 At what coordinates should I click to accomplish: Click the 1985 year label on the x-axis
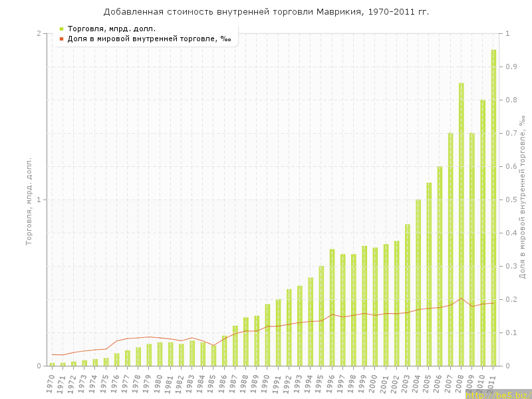pyautogui.click(x=213, y=381)
